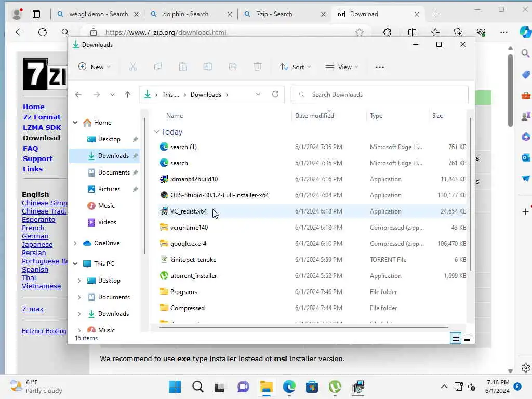Go back in File Explorer navigation

click(x=78, y=95)
